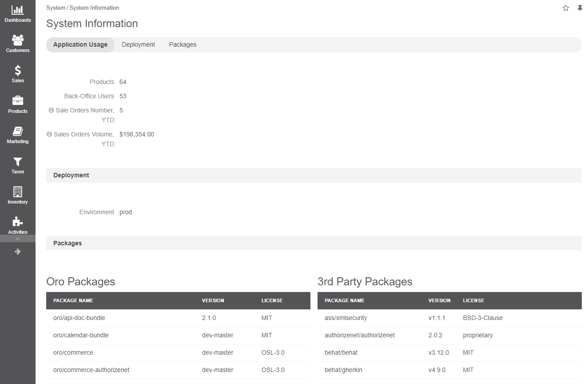Screen dimensions: 588x384
Task: Switch to Application Usage tab
Action: (x=80, y=44)
